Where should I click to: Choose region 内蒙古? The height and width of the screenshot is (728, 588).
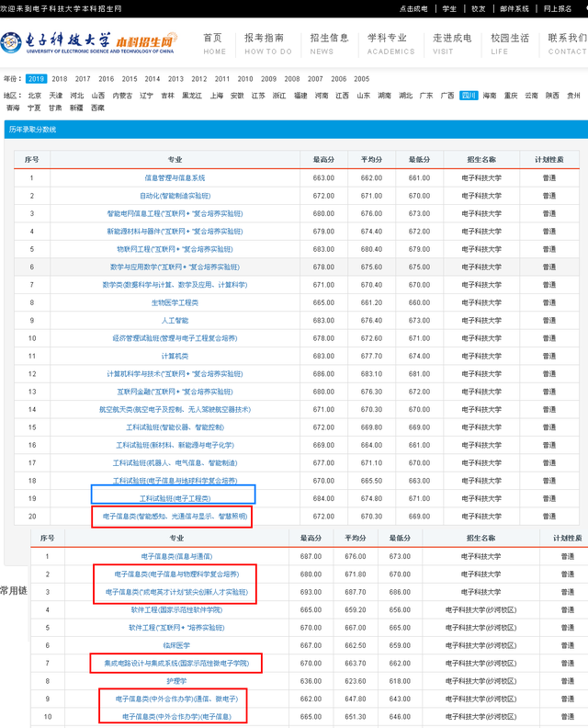click(122, 96)
